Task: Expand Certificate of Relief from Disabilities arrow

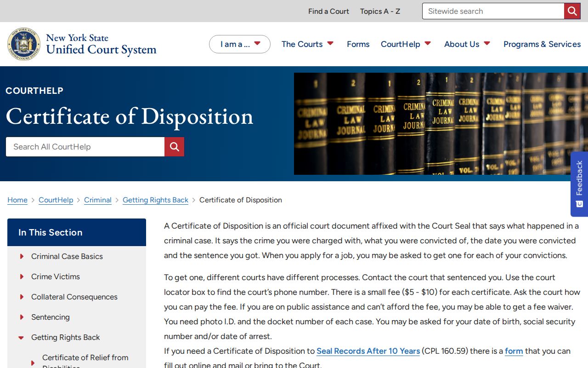Action: coord(33,363)
